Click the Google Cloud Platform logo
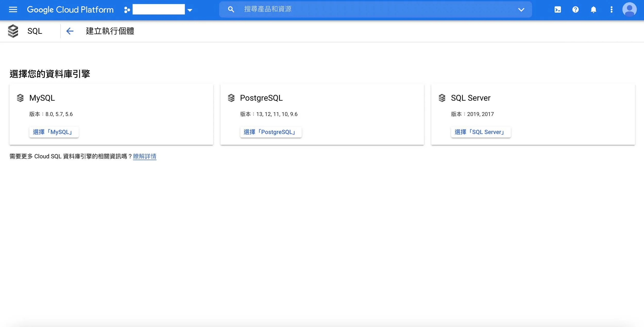 (x=70, y=10)
